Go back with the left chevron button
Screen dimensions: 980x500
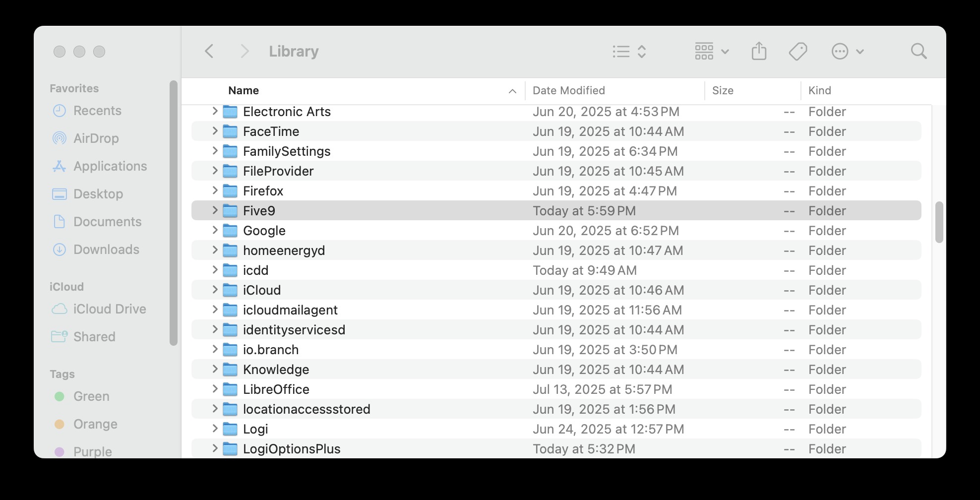point(209,51)
